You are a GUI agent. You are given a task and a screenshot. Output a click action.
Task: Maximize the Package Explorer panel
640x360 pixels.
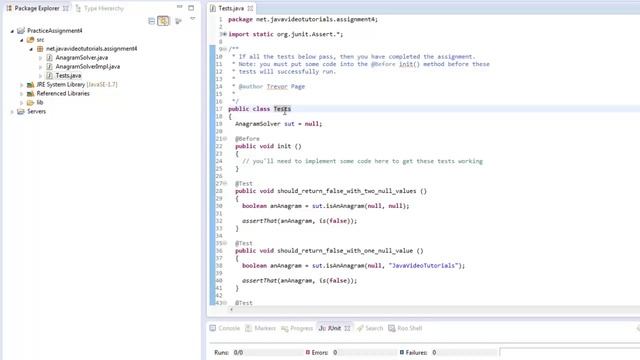(191, 7)
